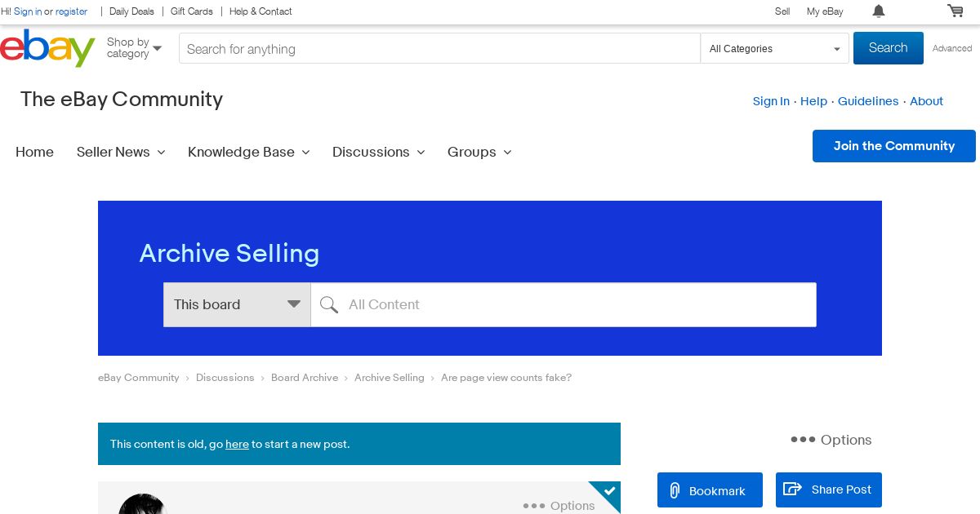Click the top-bar Sign in link

[x=28, y=11]
